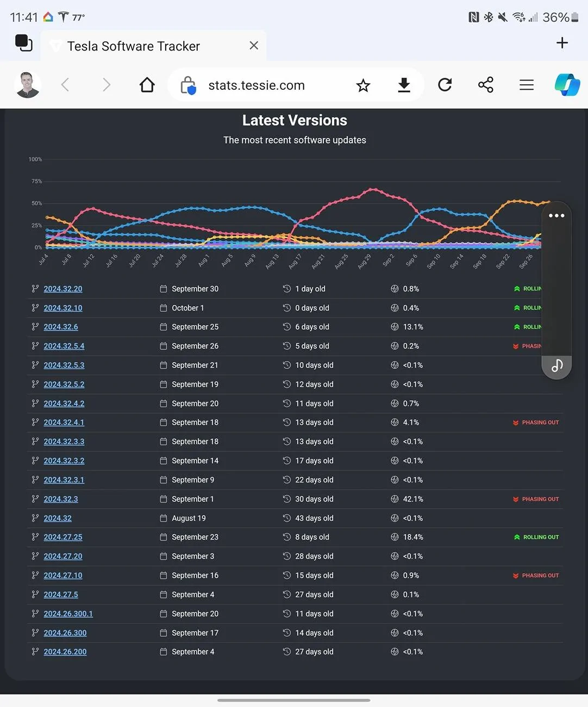Open version 2024.32.5.2 link
The image size is (588, 707).
point(64,384)
